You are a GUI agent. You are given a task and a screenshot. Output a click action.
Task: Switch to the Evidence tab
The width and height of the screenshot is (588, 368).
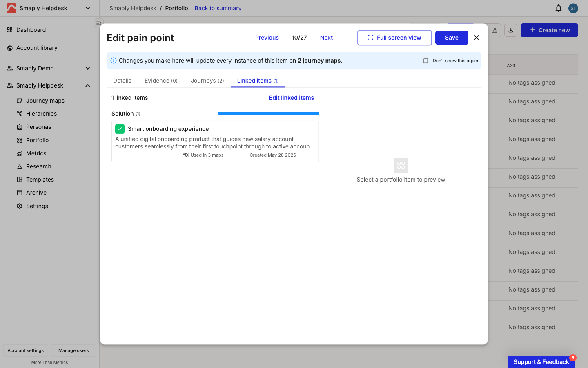[161, 81]
